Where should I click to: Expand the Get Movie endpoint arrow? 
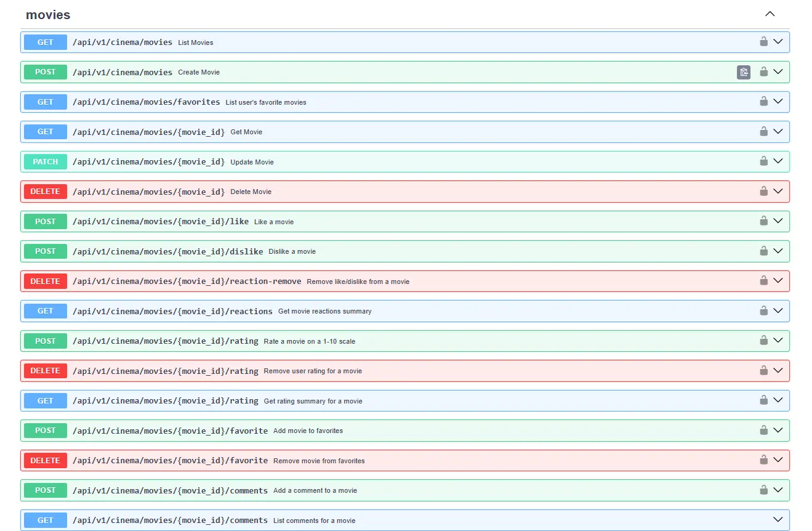pos(778,131)
